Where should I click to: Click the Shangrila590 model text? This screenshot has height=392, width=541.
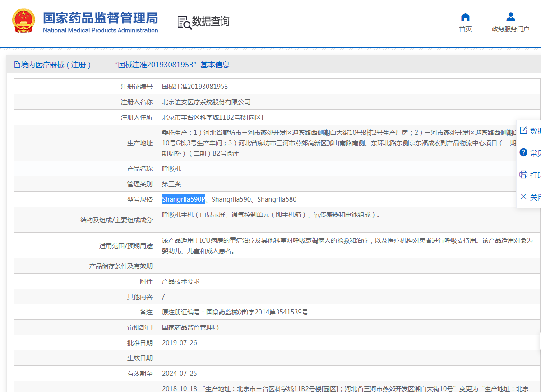tap(231, 199)
